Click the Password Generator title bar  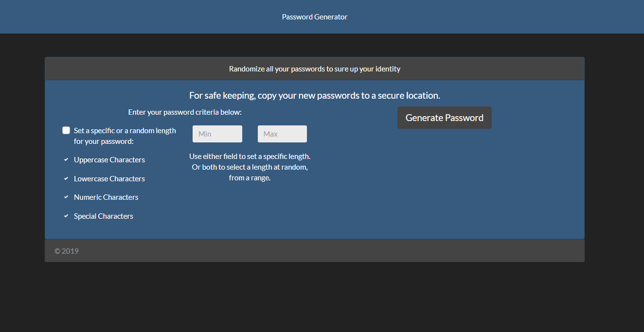pyautogui.click(x=315, y=17)
